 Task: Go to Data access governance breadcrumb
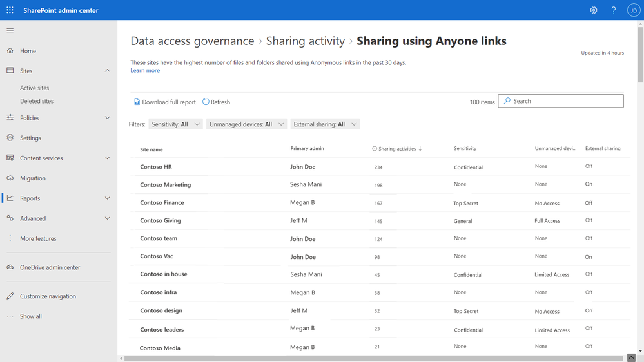click(192, 41)
